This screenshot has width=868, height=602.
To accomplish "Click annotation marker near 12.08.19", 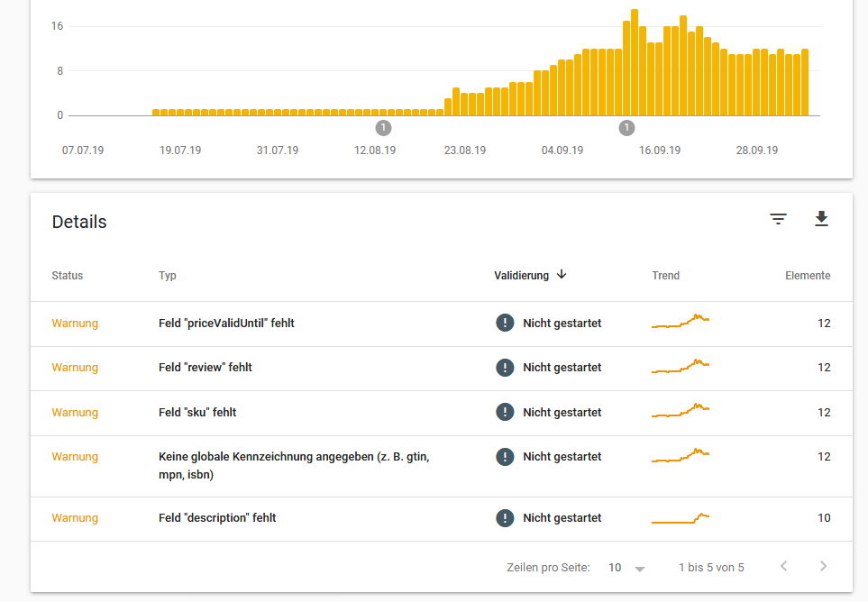I will pos(383,128).
